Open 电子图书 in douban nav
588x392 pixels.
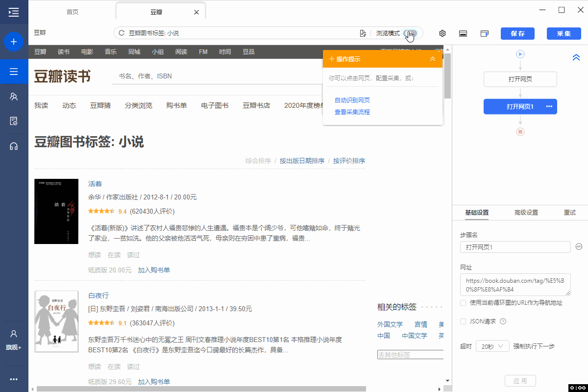coord(215,105)
